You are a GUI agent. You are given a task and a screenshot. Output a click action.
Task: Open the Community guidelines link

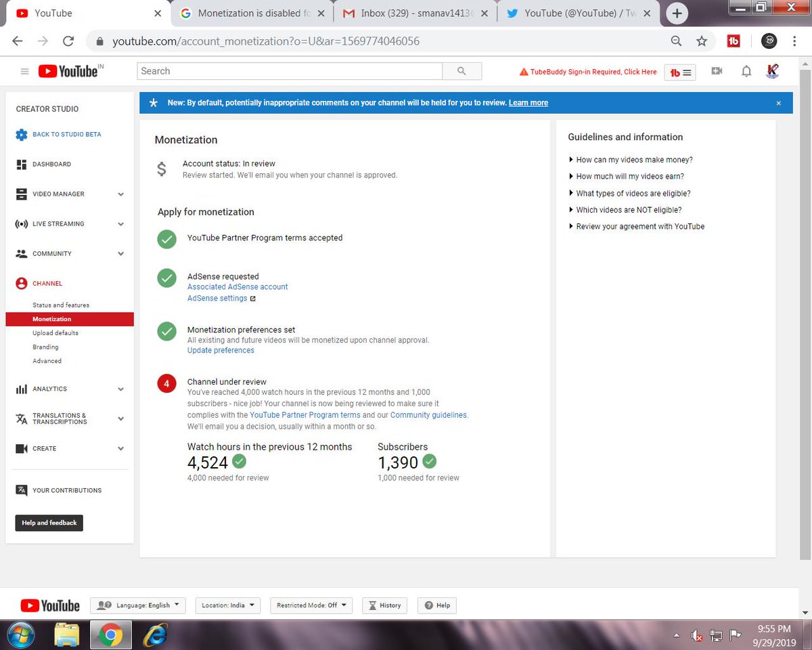pyautogui.click(x=428, y=415)
